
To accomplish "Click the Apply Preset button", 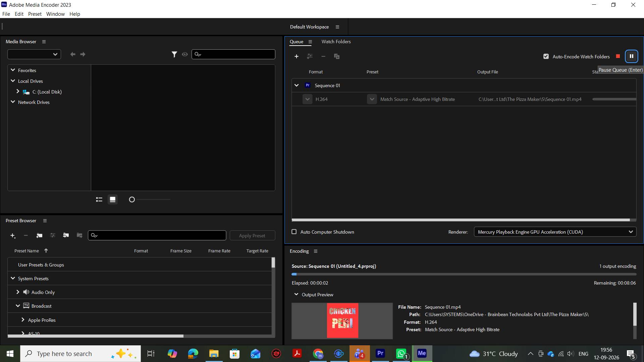I will click(252, 236).
